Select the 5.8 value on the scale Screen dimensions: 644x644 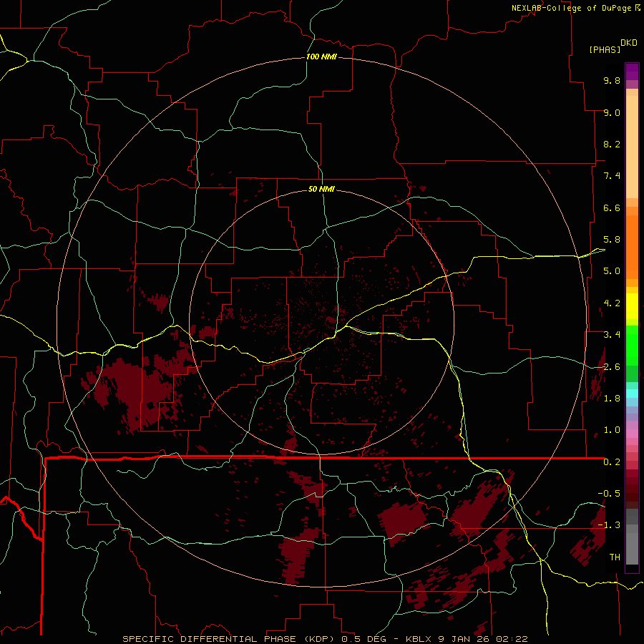(x=612, y=240)
